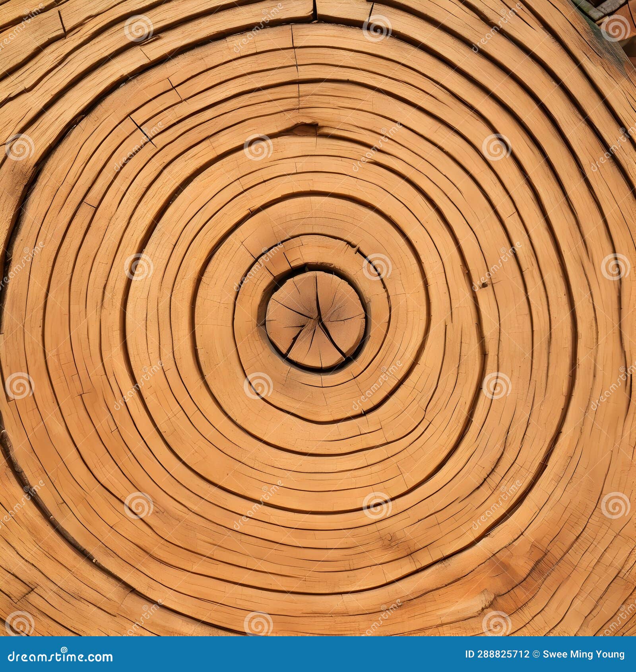Click the central tree knot of the wood slice
This screenshot has height=672, width=636.
click(x=316, y=318)
